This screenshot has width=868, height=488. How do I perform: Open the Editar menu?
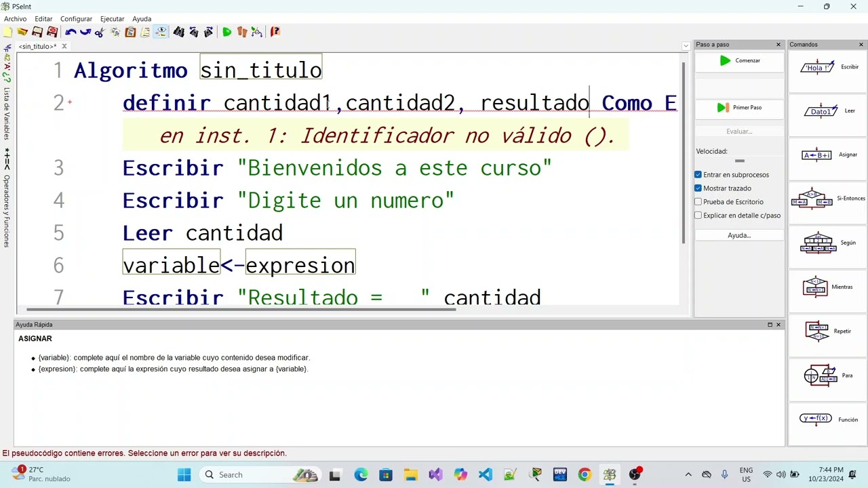click(43, 19)
